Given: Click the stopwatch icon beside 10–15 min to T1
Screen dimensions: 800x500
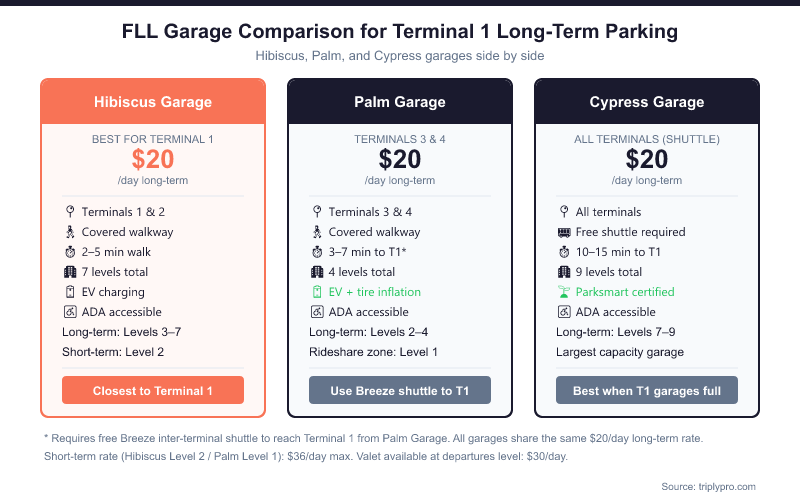Looking at the screenshot, I should coord(564,252).
